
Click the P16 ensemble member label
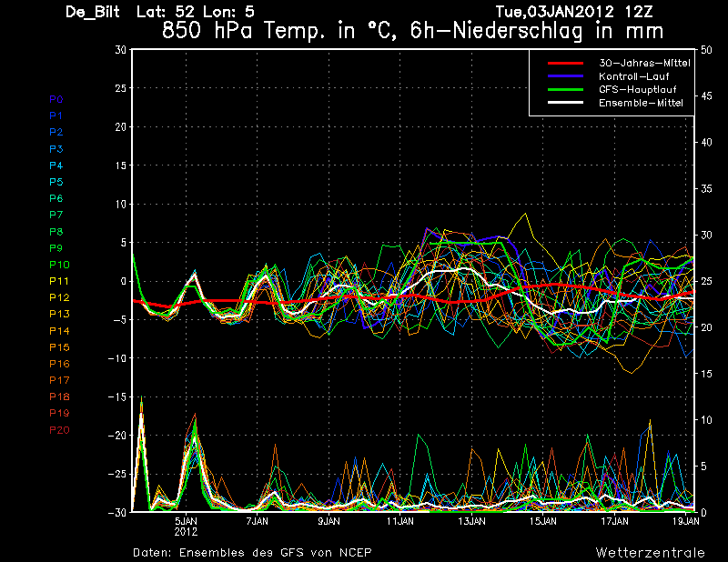click(59, 364)
